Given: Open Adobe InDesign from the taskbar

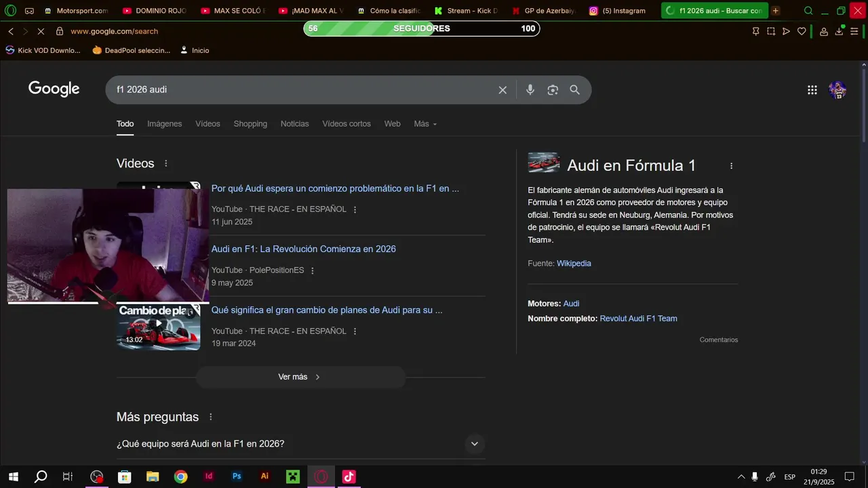Looking at the screenshot, I should [x=209, y=476].
